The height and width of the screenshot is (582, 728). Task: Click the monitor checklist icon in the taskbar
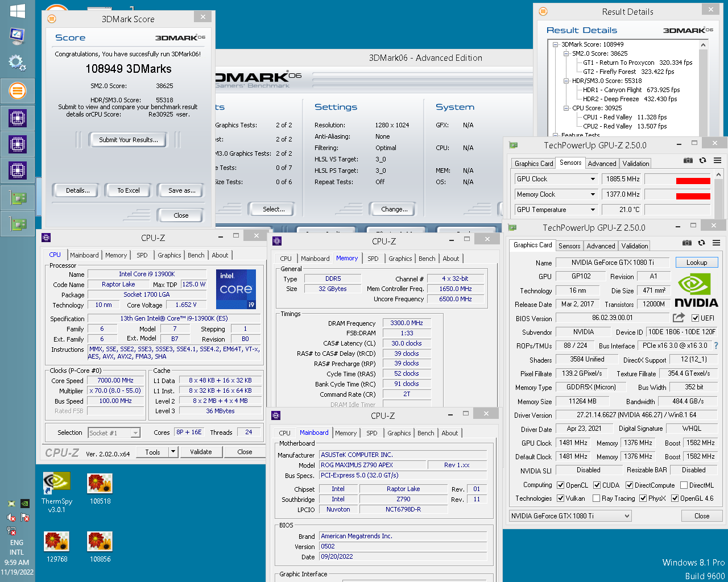click(x=17, y=36)
